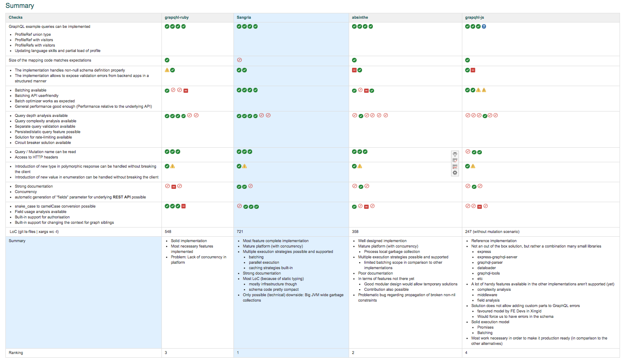The width and height of the screenshot is (625, 364).
Task: Click the blue question mark in grapqhl-js column
Action: [x=484, y=26]
